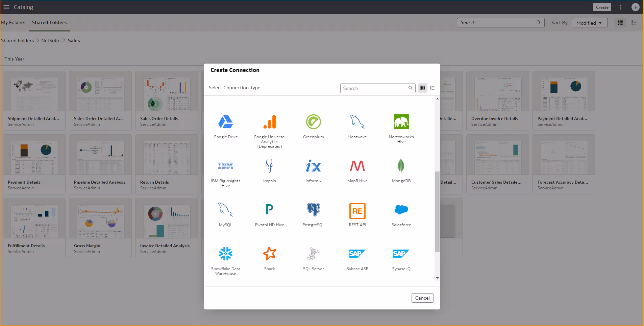Screen dimensions: 644x326
Task: Click the Sales breadcrumb
Action: coord(74,41)
